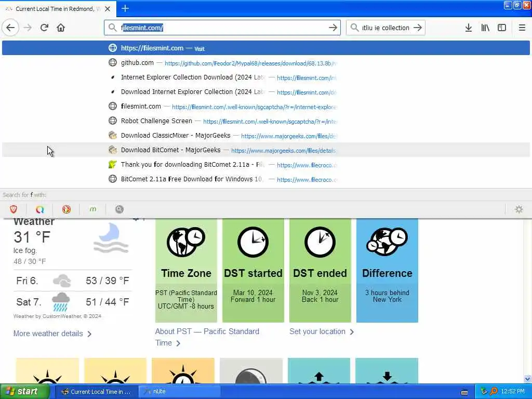Visit the https://filesmint.com suggestion

coord(265,48)
